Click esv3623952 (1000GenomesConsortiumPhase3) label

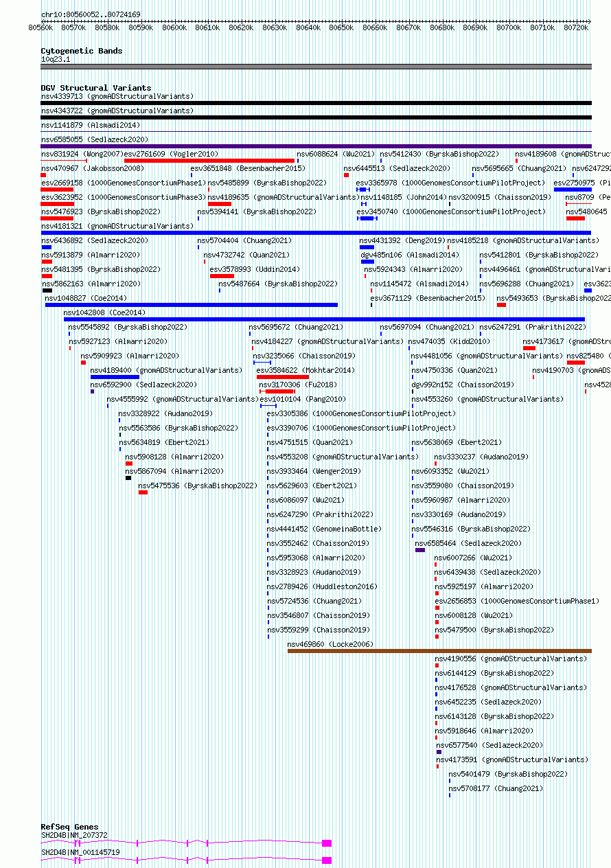124,197
